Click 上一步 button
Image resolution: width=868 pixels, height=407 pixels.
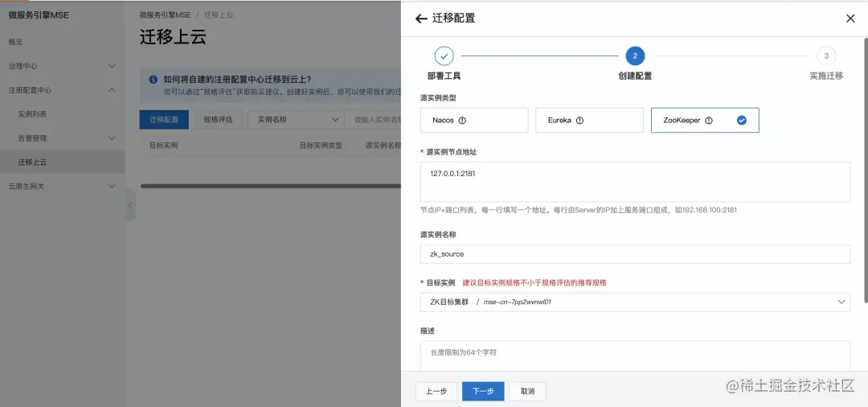[x=436, y=391]
